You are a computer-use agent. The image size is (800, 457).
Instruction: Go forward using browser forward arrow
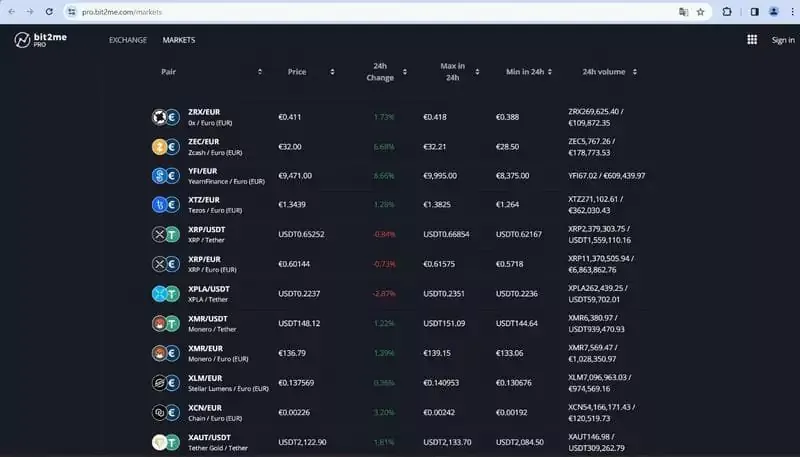pos(30,12)
